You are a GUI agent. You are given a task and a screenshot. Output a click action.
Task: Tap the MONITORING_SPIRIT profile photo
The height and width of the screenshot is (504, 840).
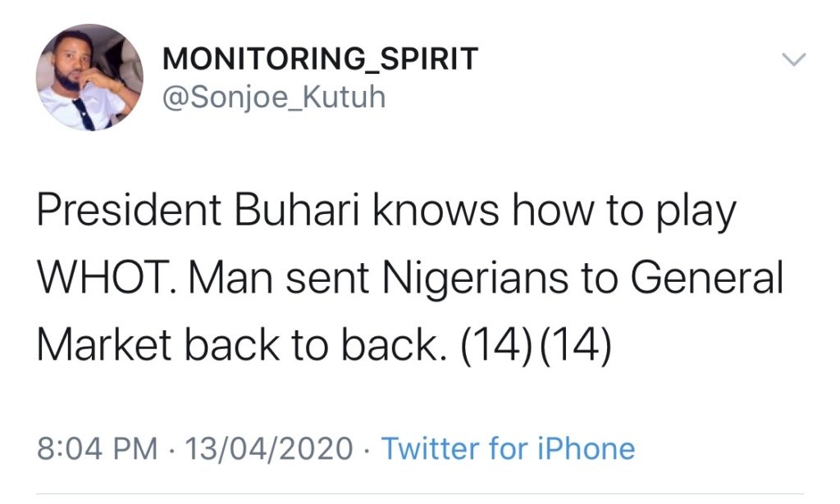[89, 78]
